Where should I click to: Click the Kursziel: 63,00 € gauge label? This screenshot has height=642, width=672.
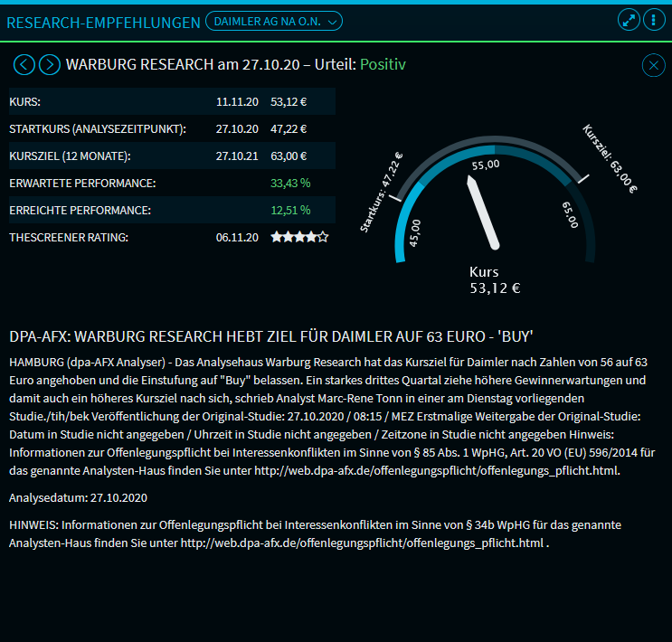pyautogui.click(x=609, y=158)
